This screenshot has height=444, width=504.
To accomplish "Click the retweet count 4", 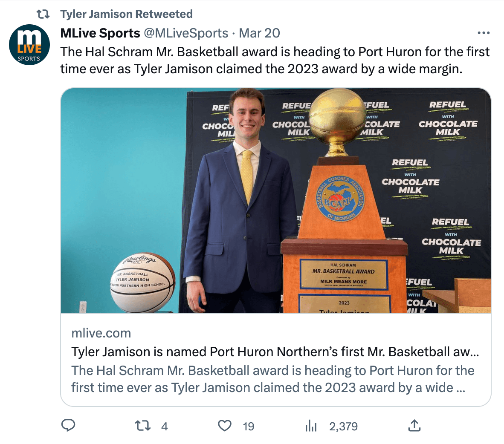I will [165, 427].
